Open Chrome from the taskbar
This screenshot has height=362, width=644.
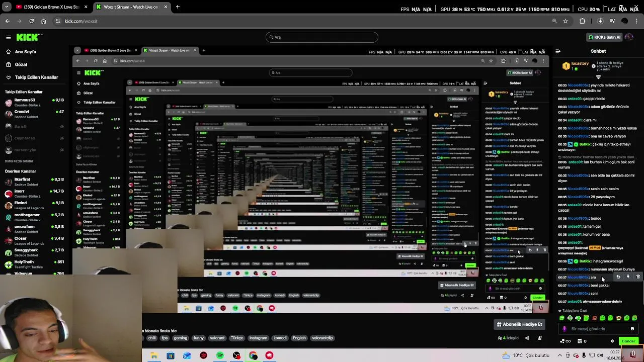coord(253,355)
